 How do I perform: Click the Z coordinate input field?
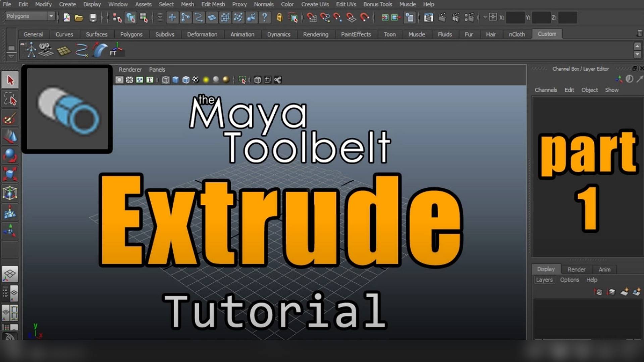click(x=568, y=17)
